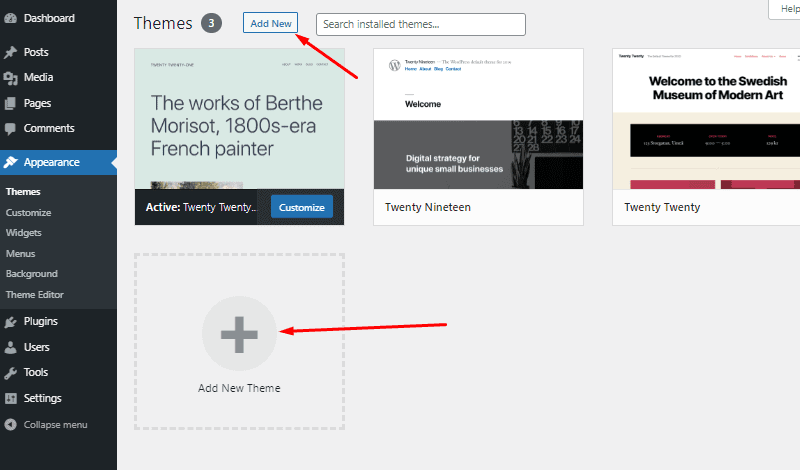Viewport: 800px width, 470px height.
Task: Open the Menus submenu link
Action: pyautogui.click(x=20, y=254)
